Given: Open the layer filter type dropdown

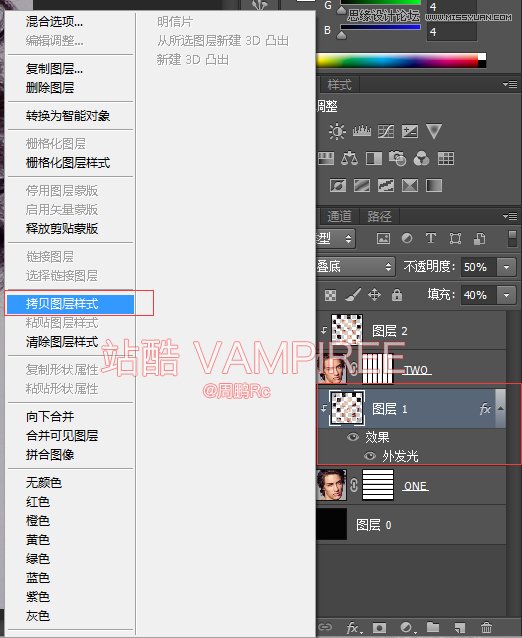Looking at the screenshot, I should pyautogui.click(x=336, y=238).
